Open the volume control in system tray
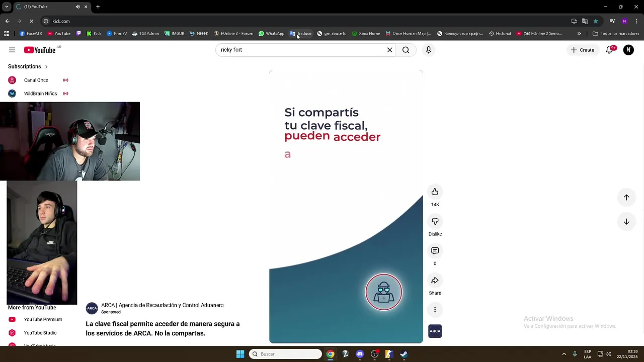The image size is (644, 362). 608,354
